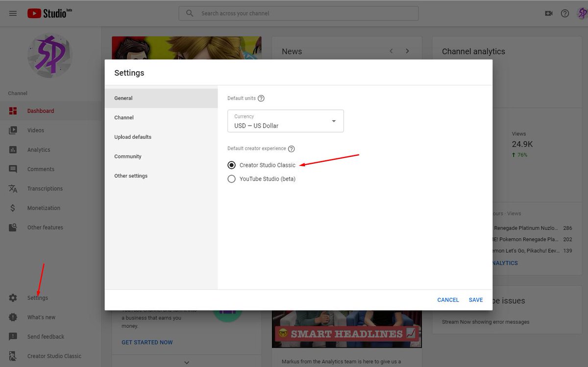Screen dimensions: 588x367
Task: Click the video thumbnail behind the dialog
Action: [186, 48]
